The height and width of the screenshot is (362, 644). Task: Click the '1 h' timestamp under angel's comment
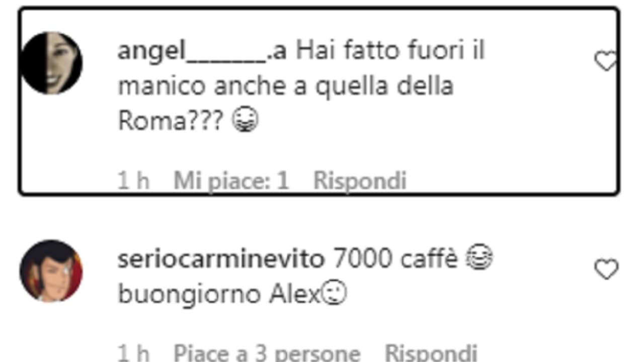click(133, 181)
